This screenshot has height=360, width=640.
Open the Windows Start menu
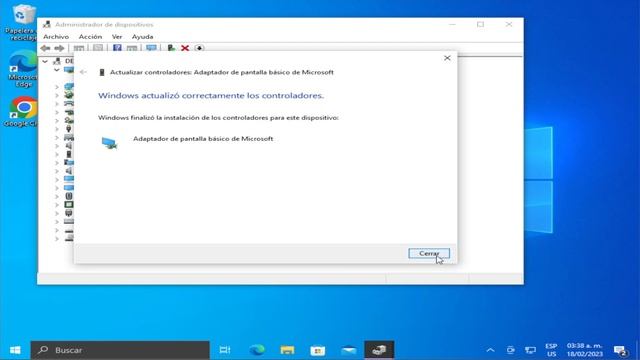(15, 350)
